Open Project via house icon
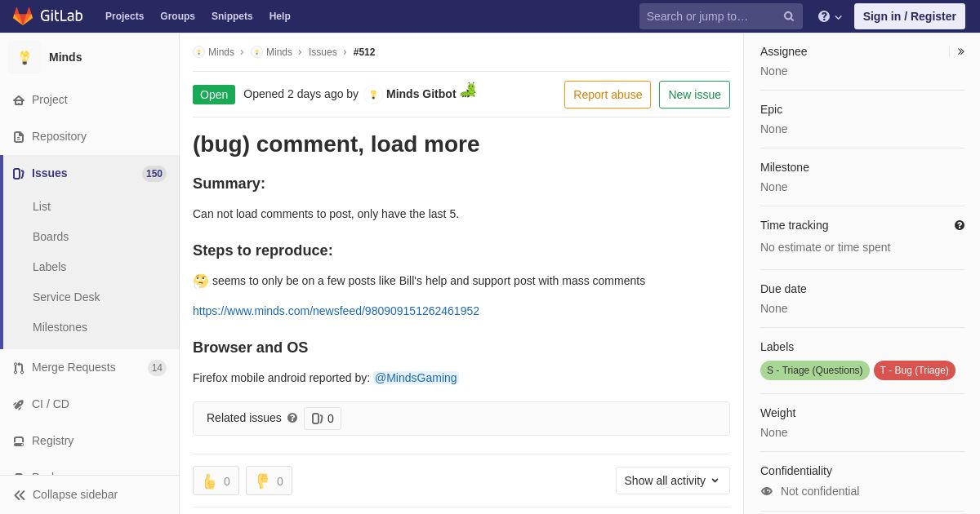Screen dimensions: 980x514 coord(19,100)
